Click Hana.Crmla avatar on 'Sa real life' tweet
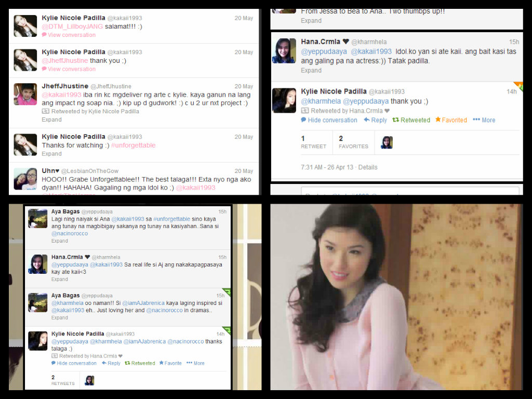The width and height of the screenshot is (532, 399). (x=37, y=264)
